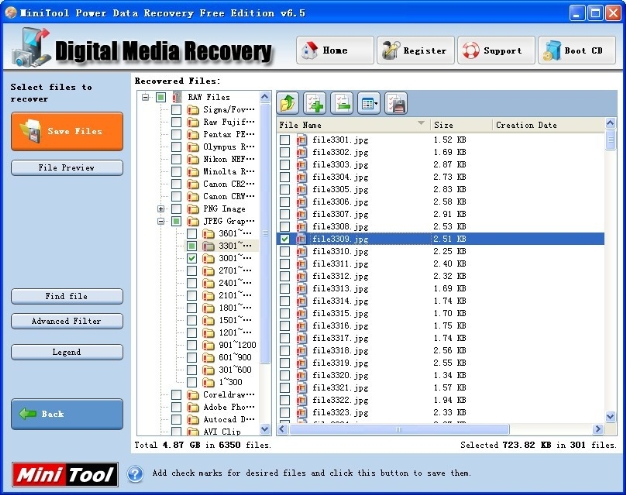Screen dimensions: 626x495
Task: Click the file list scroll down arrow
Action: coord(610,417)
